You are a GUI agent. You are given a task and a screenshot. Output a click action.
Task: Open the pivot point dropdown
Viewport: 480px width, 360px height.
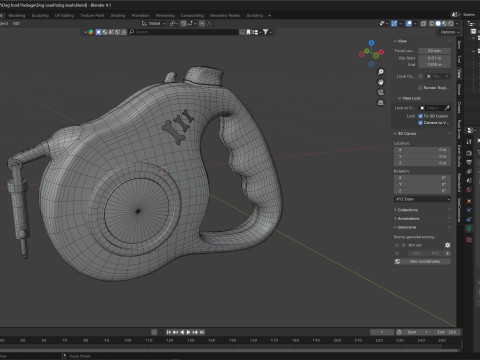point(173,24)
